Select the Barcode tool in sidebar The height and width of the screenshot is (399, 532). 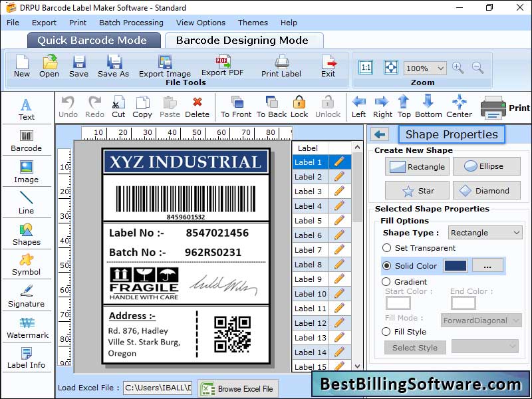pyautogui.click(x=27, y=141)
